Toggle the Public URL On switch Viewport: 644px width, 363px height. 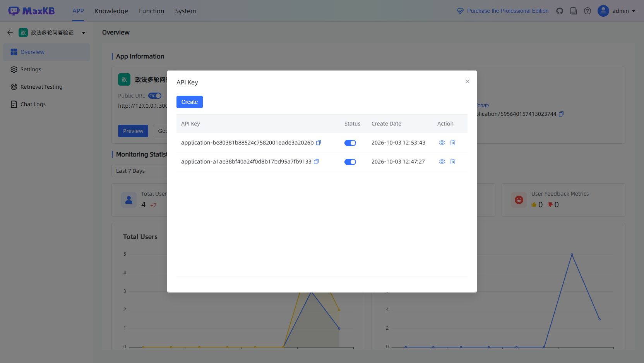click(155, 96)
